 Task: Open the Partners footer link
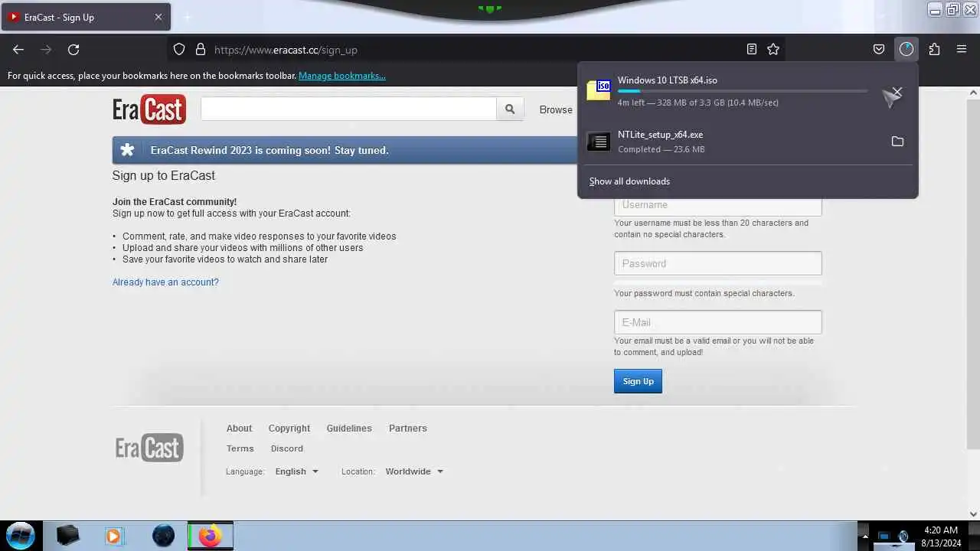point(408,429)
